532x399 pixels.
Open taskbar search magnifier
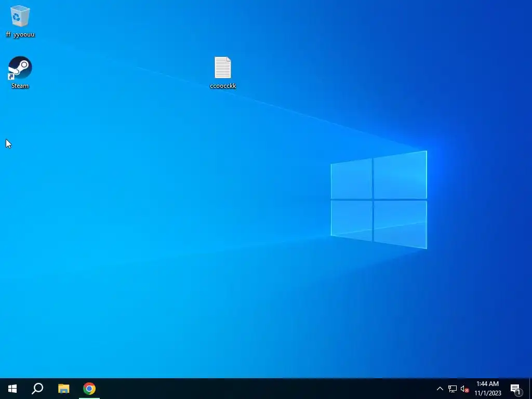click(37, 389)
